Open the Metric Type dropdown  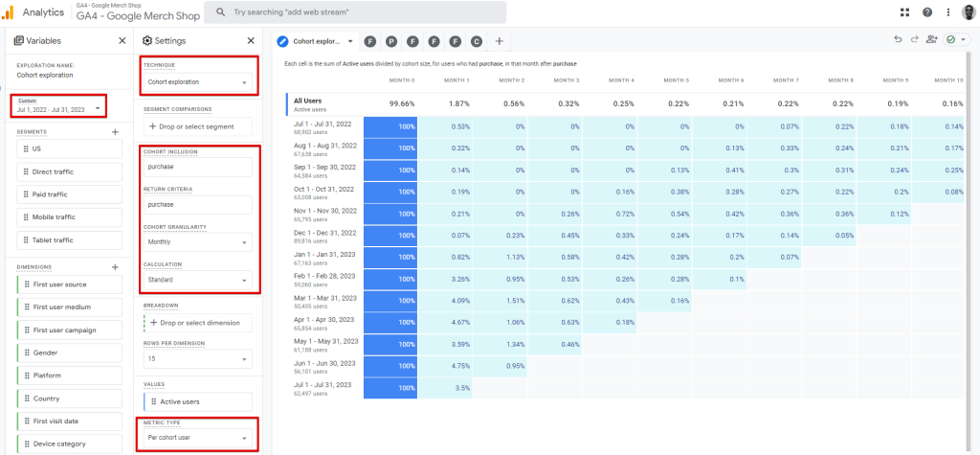(x=197, y=438)
